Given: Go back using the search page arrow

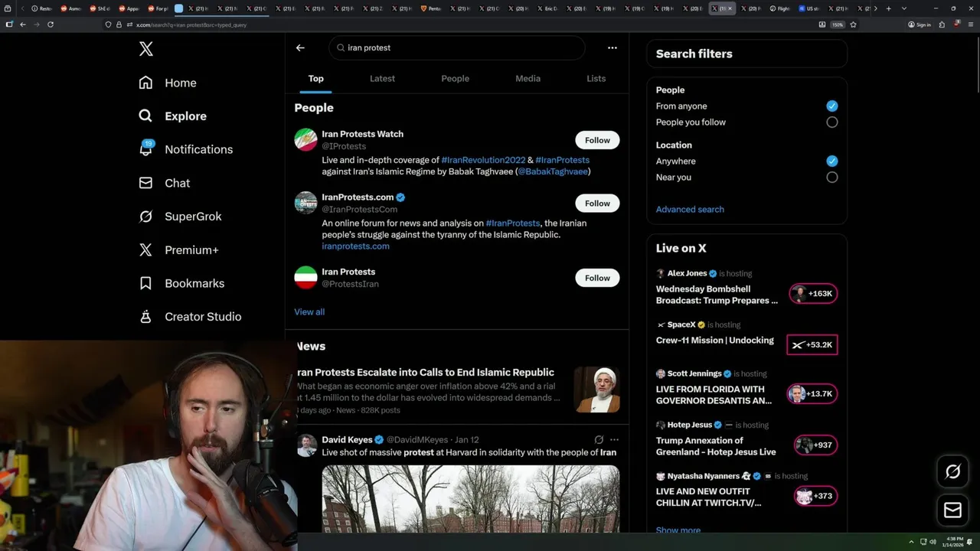Looking at the screenshot, I should pyautogui.click(x=300, y=47).
